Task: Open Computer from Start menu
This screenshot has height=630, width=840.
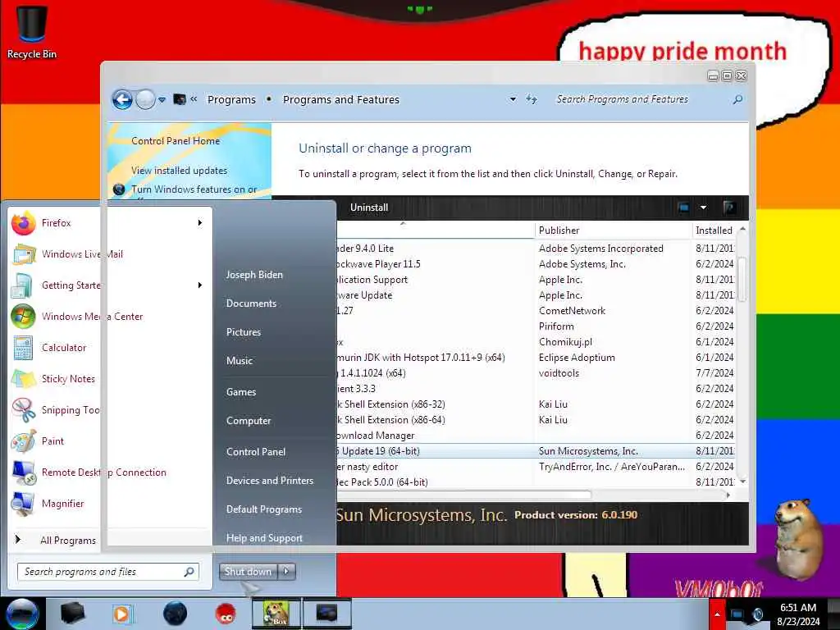Action: (x=249, y=421)
